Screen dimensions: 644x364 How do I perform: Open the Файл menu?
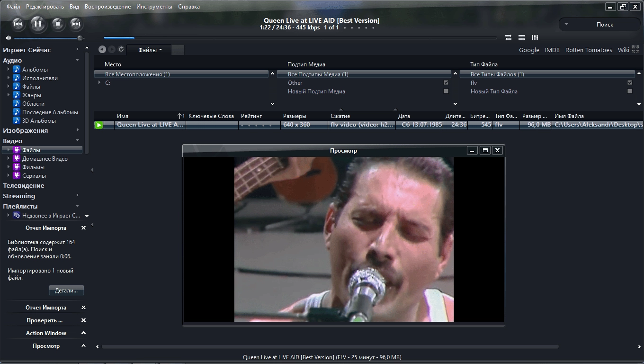coord(14,7)
